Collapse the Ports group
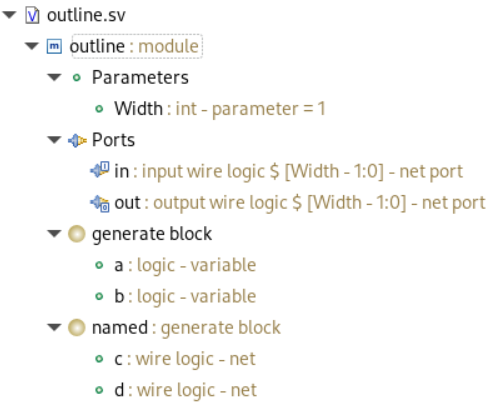This screenshot has width=490, height=405. click(54, 140)
